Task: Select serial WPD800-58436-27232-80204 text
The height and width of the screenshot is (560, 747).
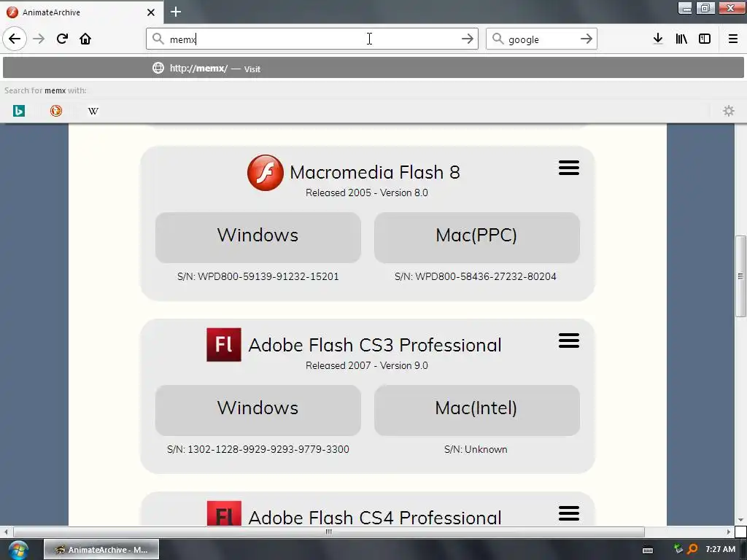Action: coord(486,276)
